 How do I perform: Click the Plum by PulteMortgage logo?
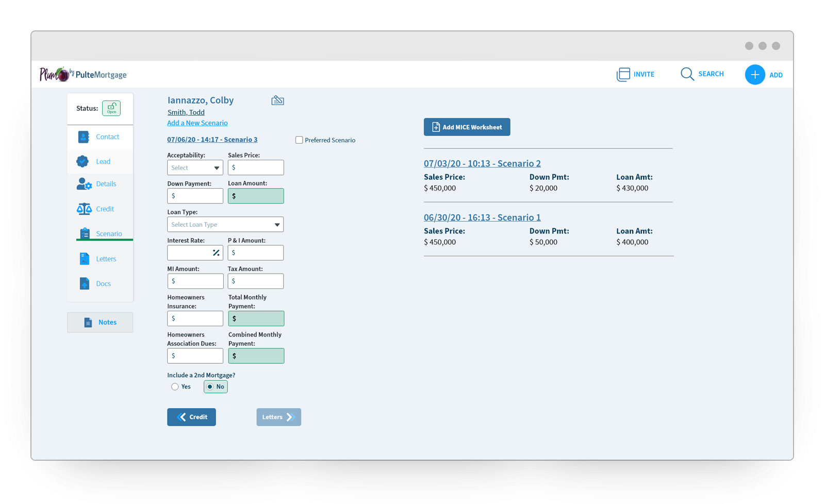pyautogui.click(x=83, y=75)
